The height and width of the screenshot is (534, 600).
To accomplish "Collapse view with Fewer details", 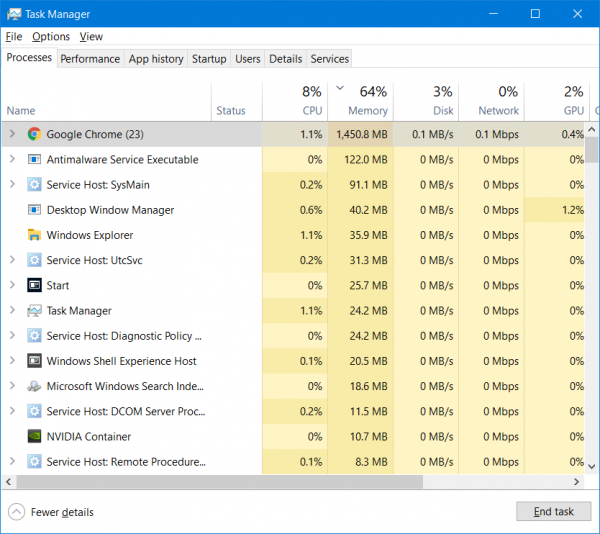I will 53,512.
